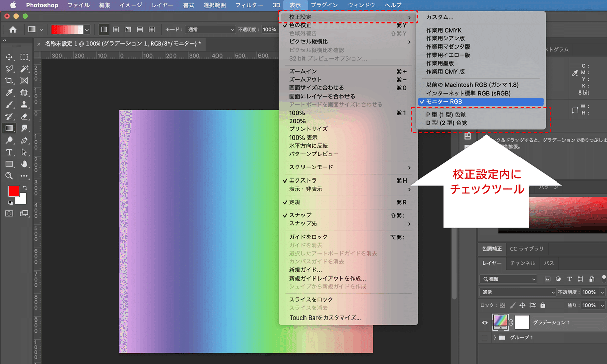The width and height of the screenshot is (607, 364).
Task: Open the gradient picker dropdown arrow
Action: [x=87, y=30]
